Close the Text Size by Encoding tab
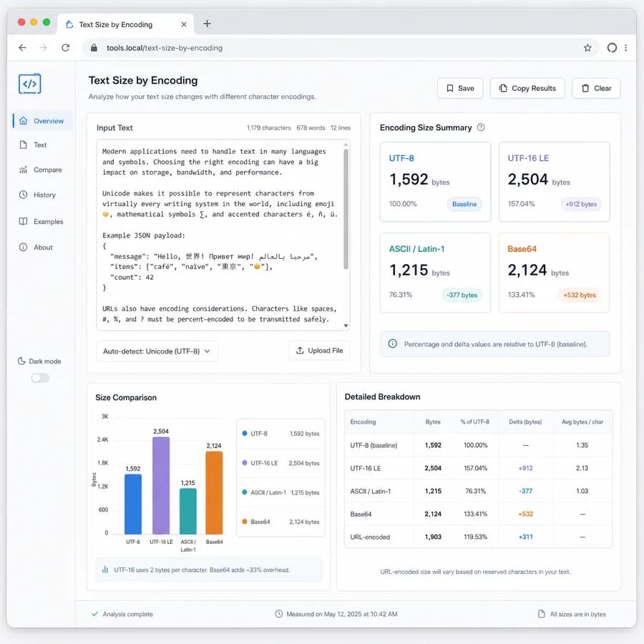This screenshot has height=644, width=644. coord(184,24)
